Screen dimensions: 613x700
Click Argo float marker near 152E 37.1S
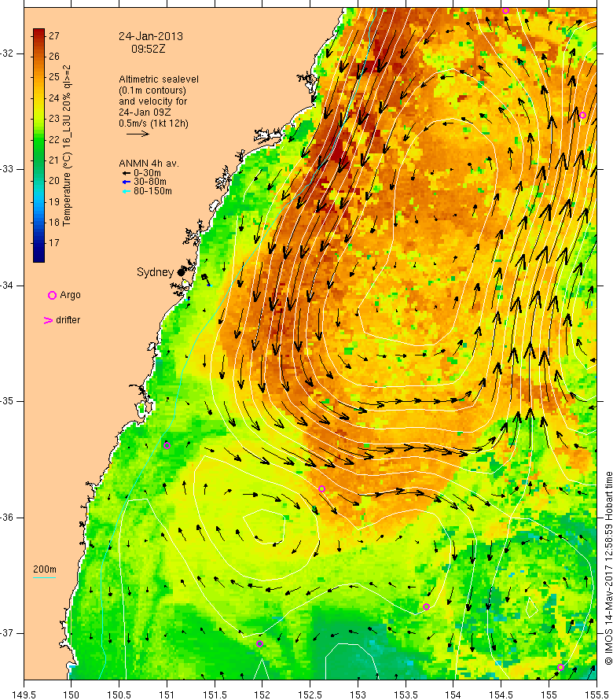(259, 643)
